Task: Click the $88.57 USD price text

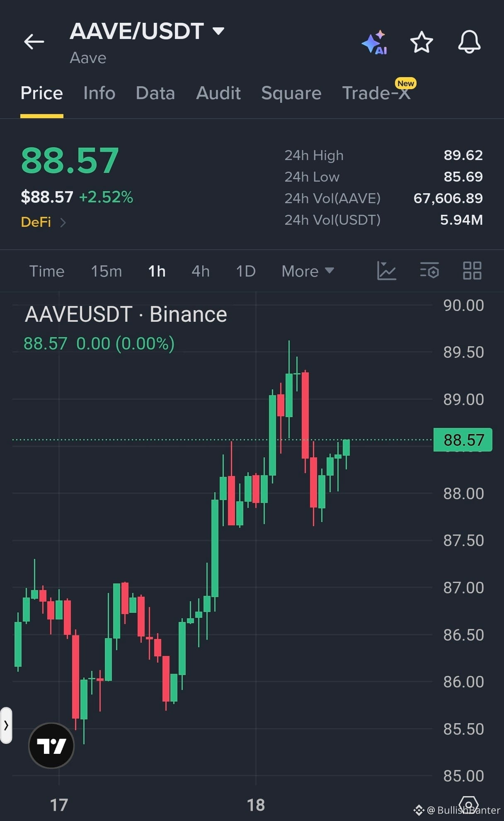Action: [47, 197]
